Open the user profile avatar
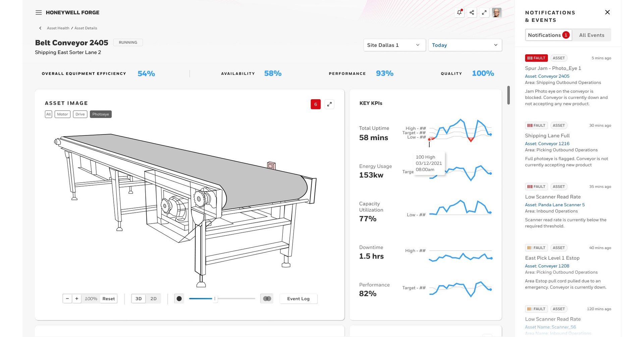 497,12
